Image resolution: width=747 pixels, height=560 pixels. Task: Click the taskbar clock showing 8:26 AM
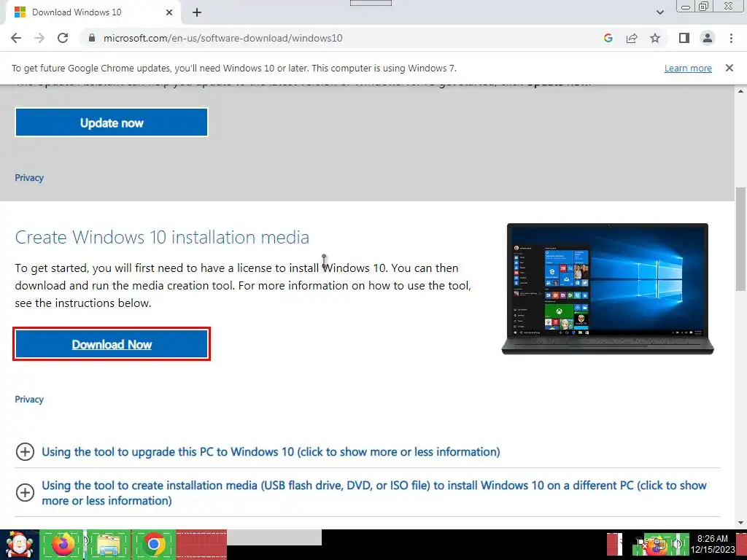pos(712,544)
